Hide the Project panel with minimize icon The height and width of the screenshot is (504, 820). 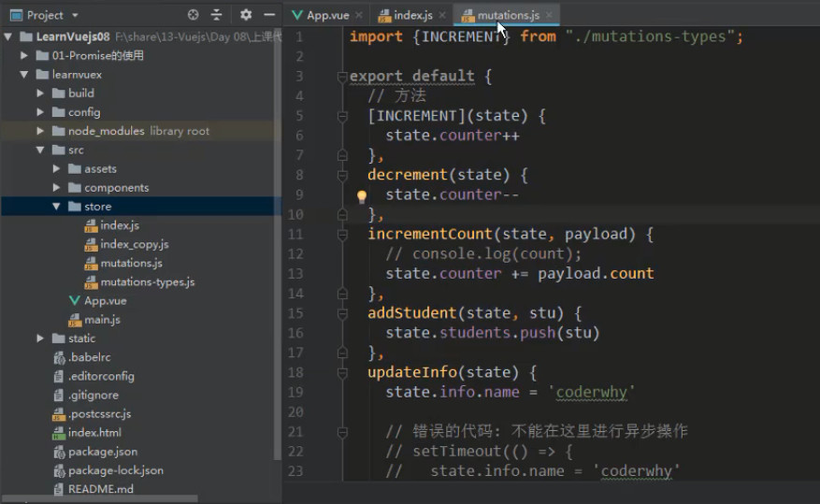click(269, 15)
